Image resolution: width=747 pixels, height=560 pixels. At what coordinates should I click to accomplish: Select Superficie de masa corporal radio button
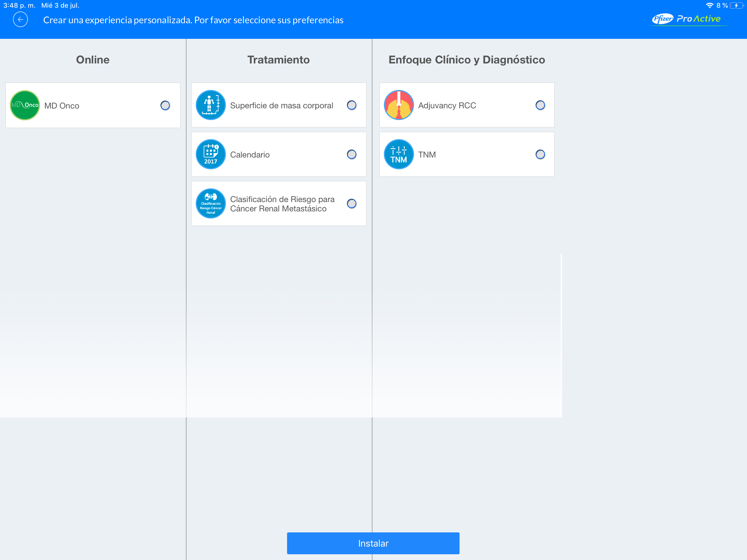click(x=352, y=105)
